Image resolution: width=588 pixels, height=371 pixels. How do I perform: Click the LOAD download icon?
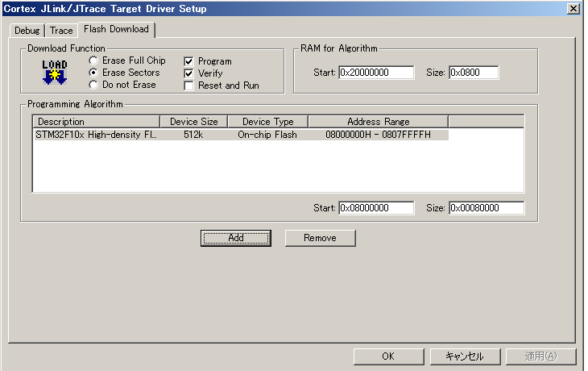55,72
